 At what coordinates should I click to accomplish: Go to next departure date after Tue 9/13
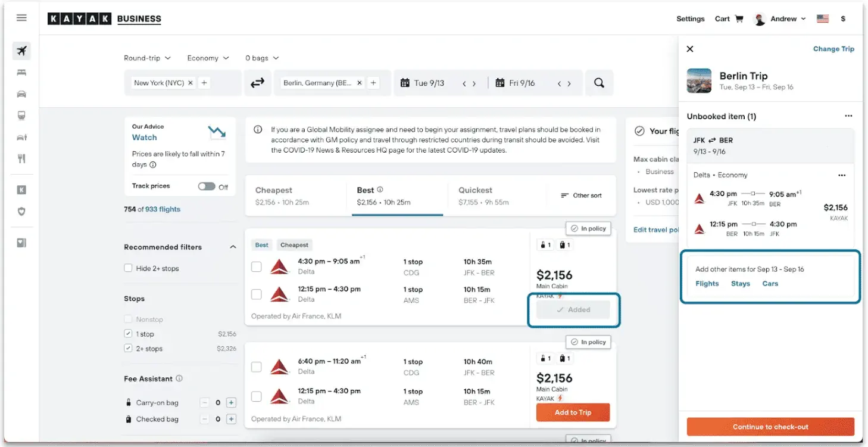point(474,83)
